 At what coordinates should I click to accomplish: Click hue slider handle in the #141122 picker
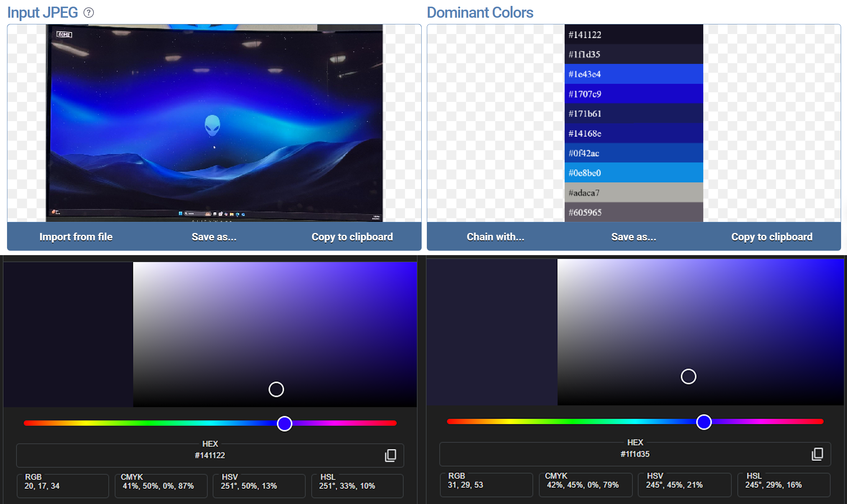coord(285,423)
